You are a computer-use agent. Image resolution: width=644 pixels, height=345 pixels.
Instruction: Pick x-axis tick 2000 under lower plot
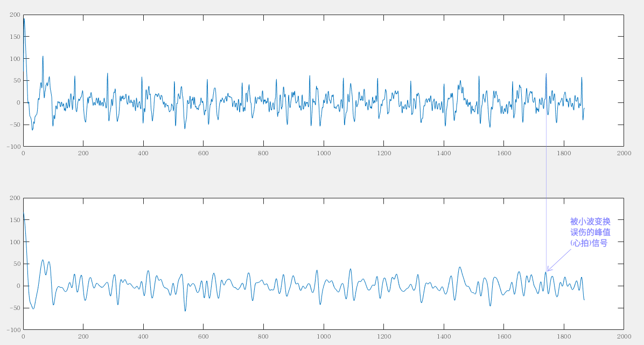point(624,336)
